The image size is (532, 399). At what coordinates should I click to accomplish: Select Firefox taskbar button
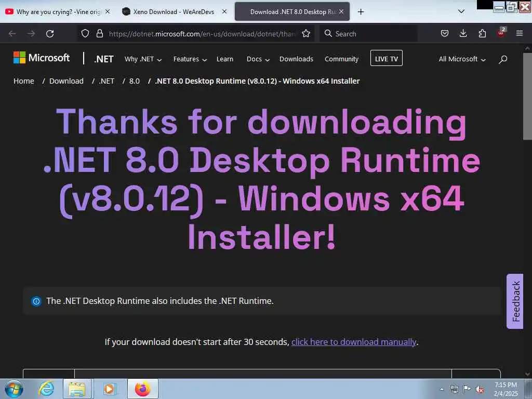click(143, 389)
